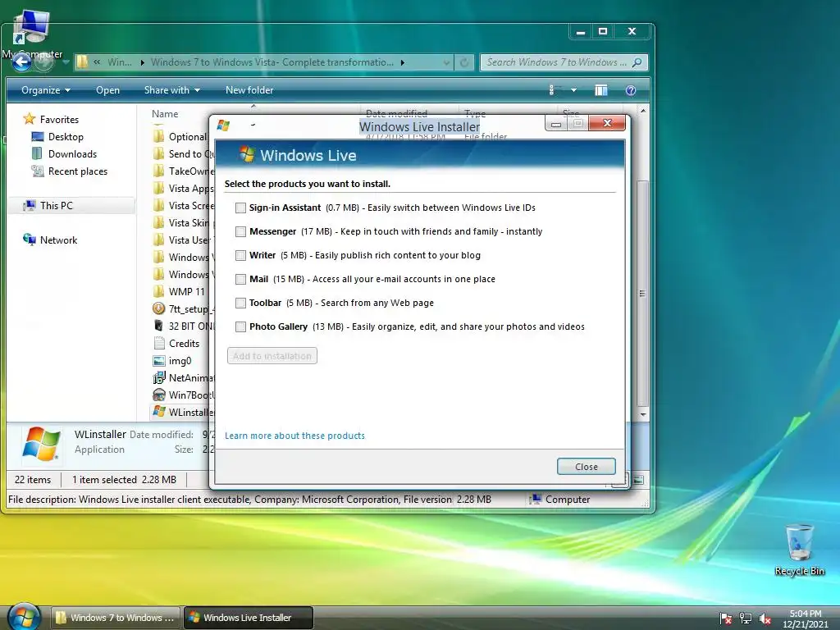Switch to Windows 7 to Windows taskbar button
The height and width of the screenshot is (630, 840).
(x=115, y=618)
